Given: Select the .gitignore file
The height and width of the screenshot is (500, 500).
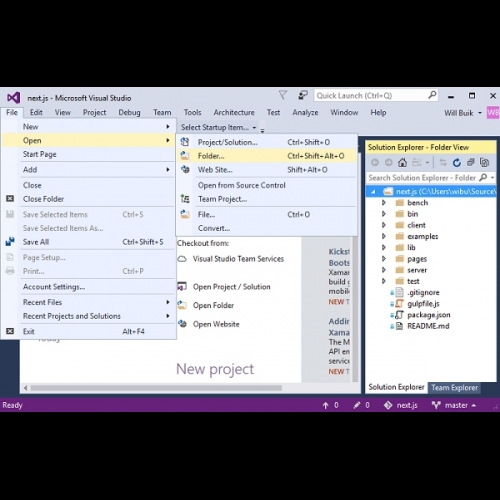Looking at the screenshot, I should (423, 292).
